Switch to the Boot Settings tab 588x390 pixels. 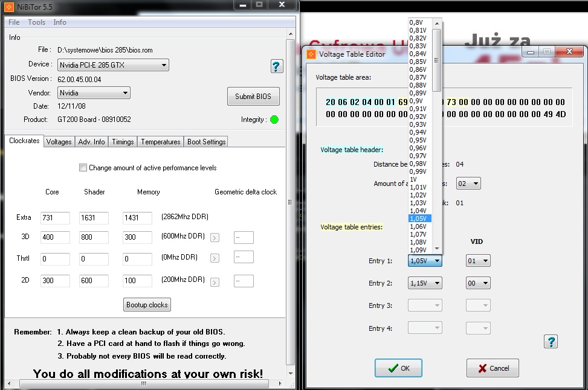pos(206,142)
